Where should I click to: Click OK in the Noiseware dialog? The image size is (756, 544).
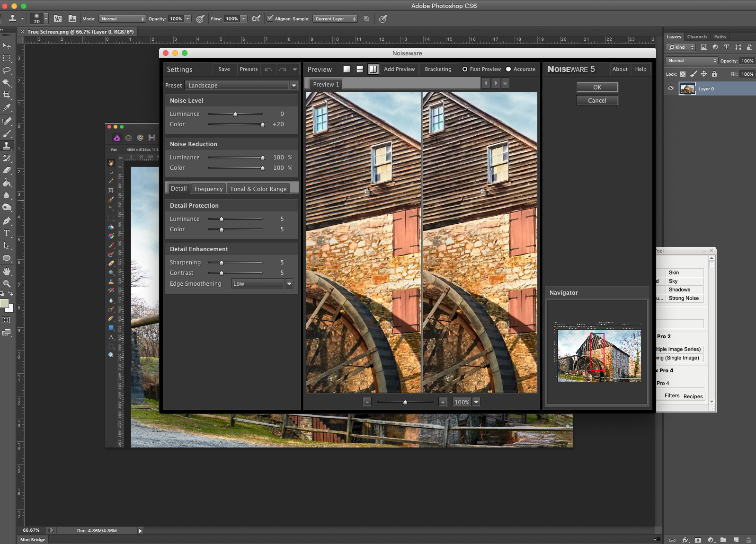tap(597, 87)
